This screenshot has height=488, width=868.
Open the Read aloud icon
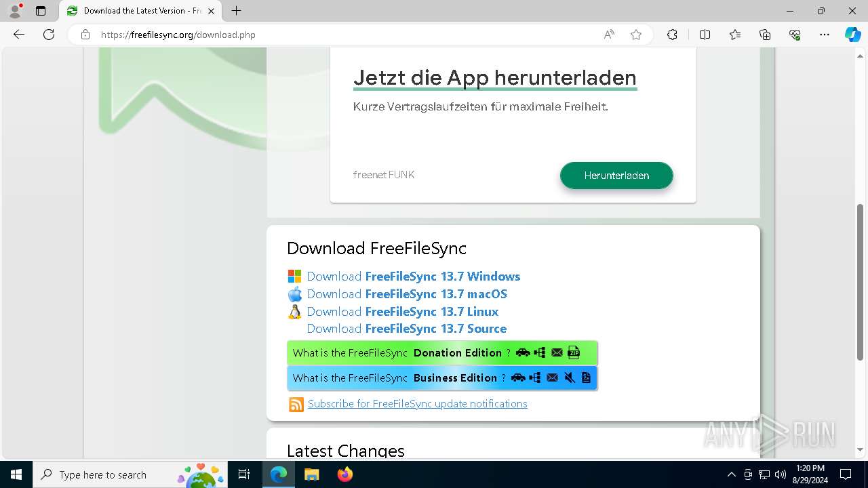pyautogui.click(x=609, y=35)
